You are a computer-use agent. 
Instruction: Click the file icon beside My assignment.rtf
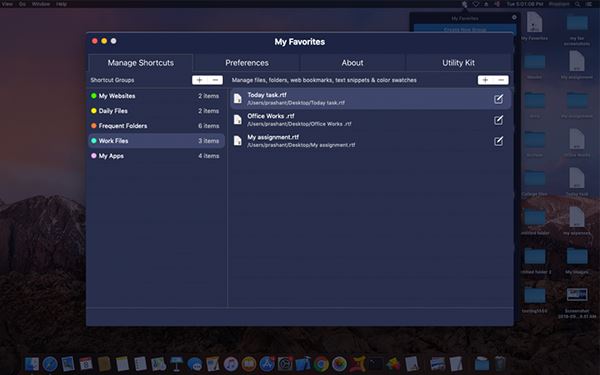point(238,141)
